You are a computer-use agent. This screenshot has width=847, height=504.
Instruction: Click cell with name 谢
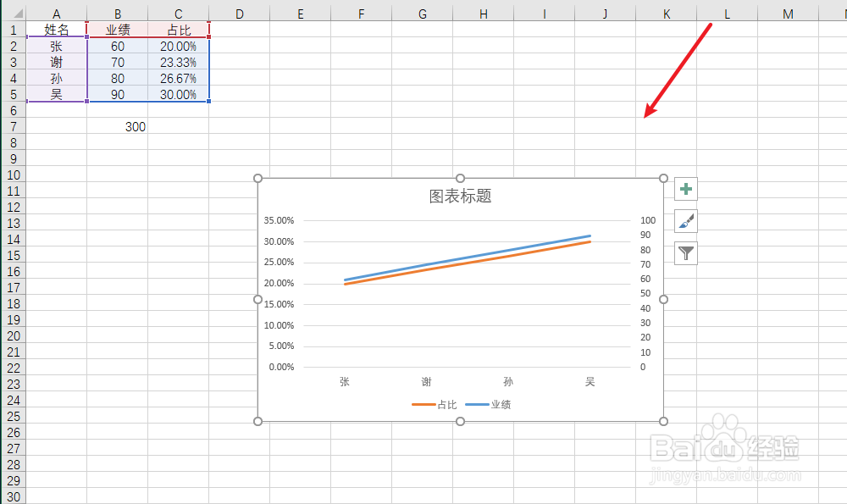[56, 62]
